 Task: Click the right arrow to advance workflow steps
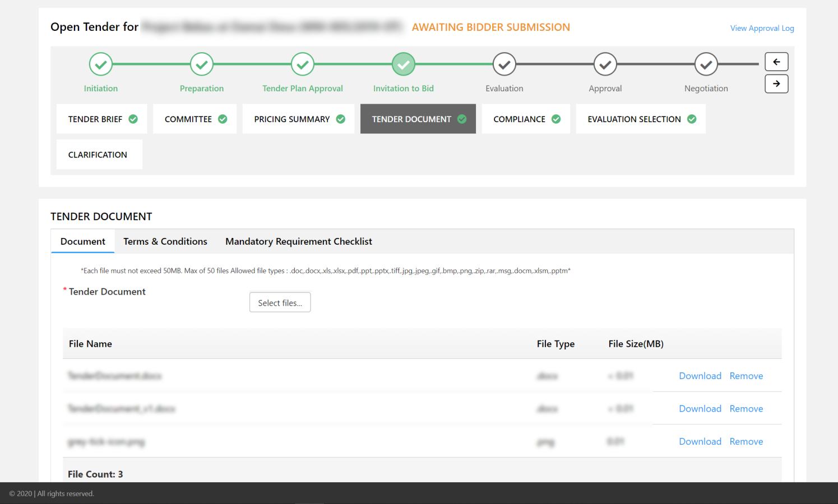pos(776,83)
